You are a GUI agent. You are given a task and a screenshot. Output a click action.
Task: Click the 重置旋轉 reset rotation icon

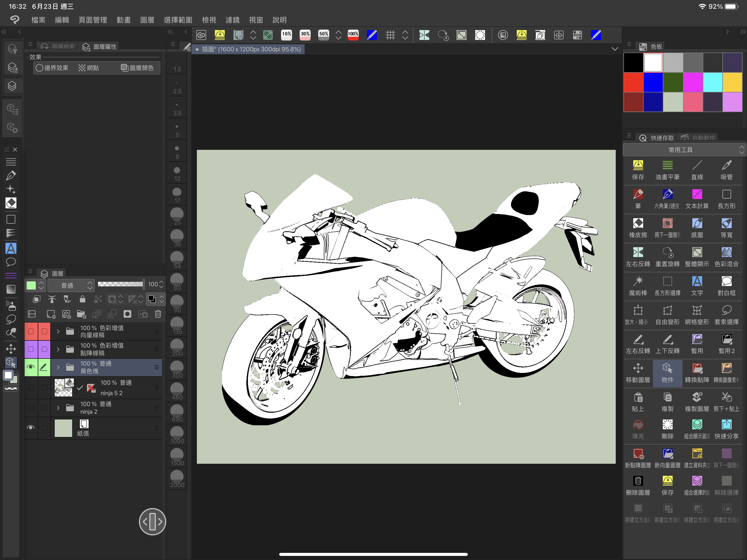pos(667,257)
